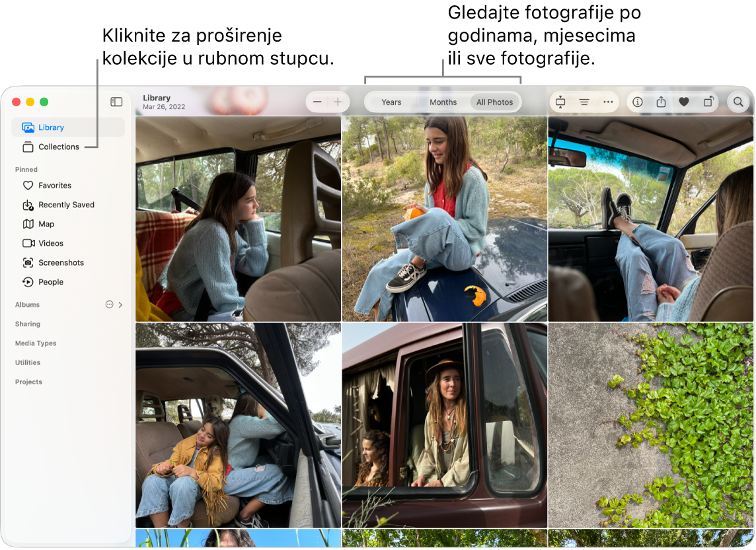The image size is (756, 550).
Task: Open Search in Photos
Action: tap(738, 102)
